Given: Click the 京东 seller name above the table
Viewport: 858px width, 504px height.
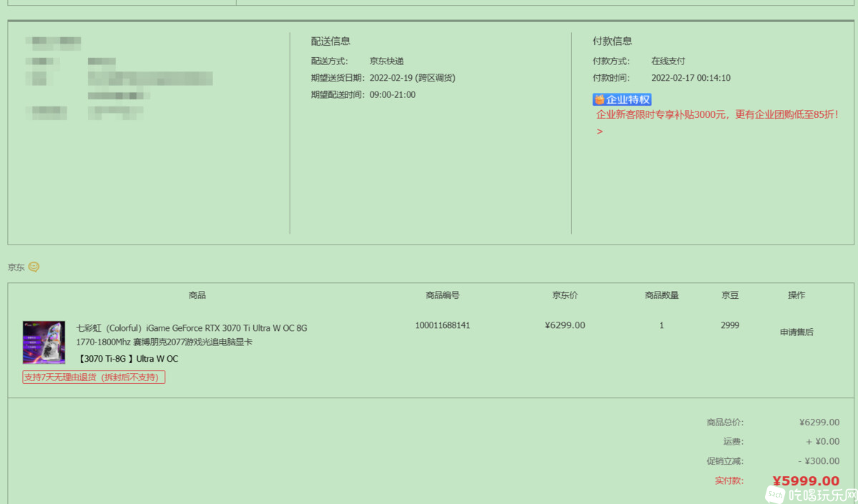Looking at the screenshot, I should pos(16,267).
